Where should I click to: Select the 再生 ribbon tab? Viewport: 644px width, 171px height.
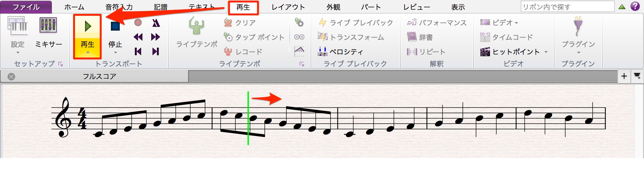pyautogui.click(x=243, y=7)
